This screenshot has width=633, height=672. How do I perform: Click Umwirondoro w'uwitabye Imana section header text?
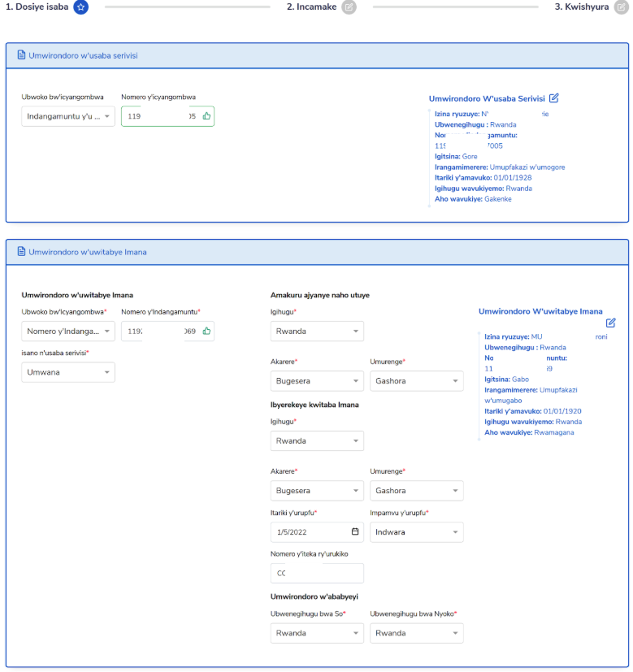click(x=88, y=252)
